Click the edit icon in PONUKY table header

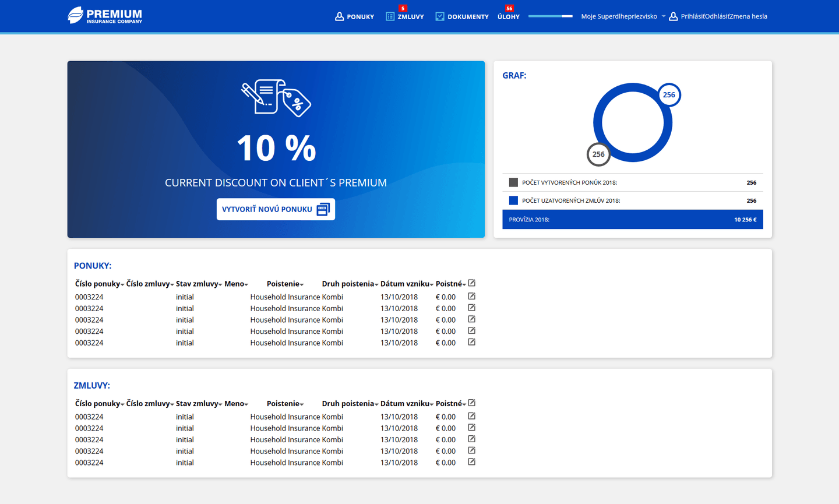[x=472, y=283]
